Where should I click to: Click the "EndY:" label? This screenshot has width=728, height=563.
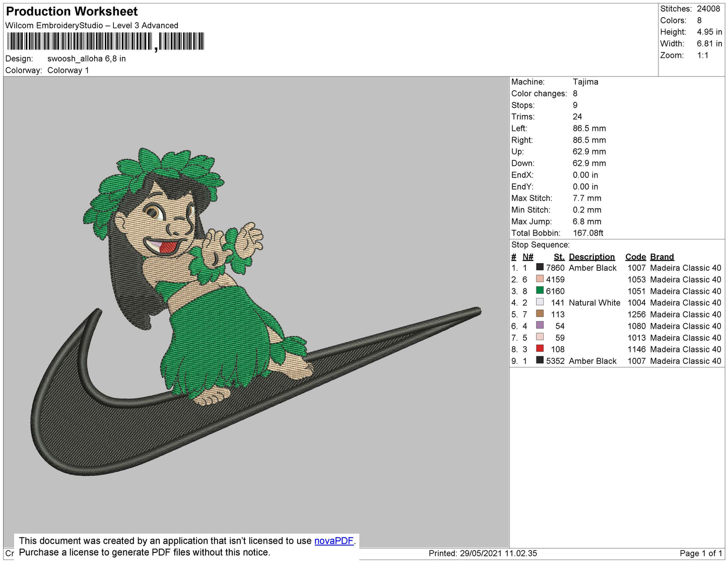coord(522,186)
